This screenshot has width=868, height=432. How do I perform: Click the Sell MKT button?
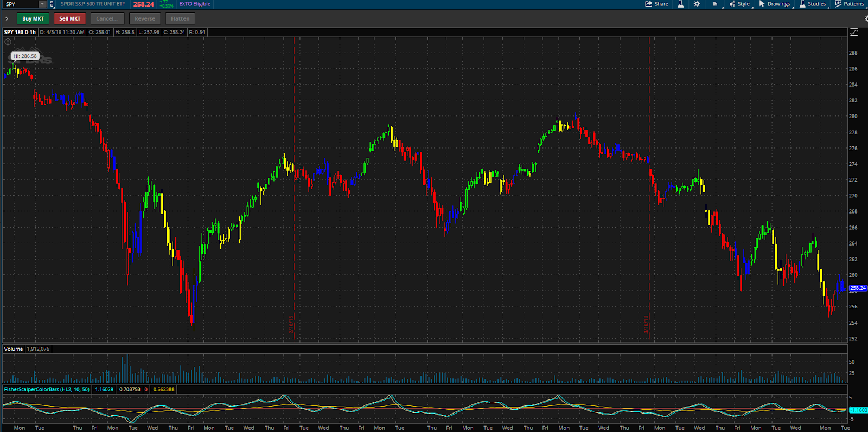tap(70, 18)
